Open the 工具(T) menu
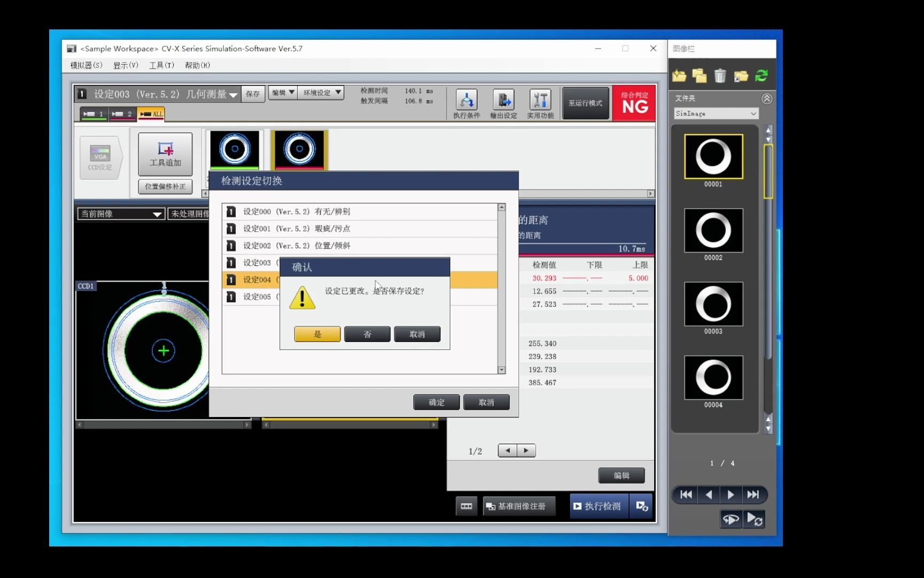924x578 pixels. pyautogui.click(x=161, y=65)
